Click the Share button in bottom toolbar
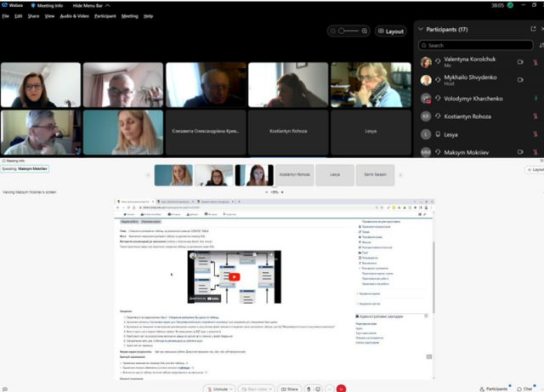The width and height of the screenshot is (544, 392). pyautogui.click(x=289, y=389)
